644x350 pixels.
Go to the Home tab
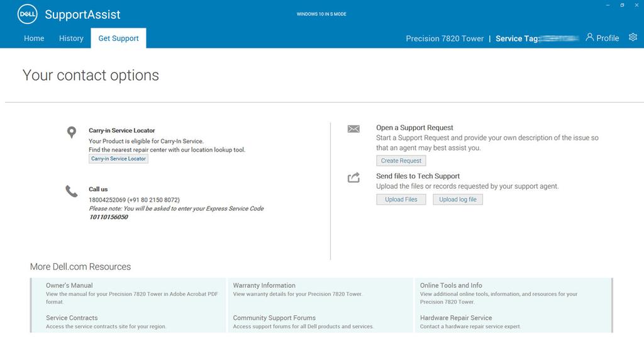coord(34,38)
